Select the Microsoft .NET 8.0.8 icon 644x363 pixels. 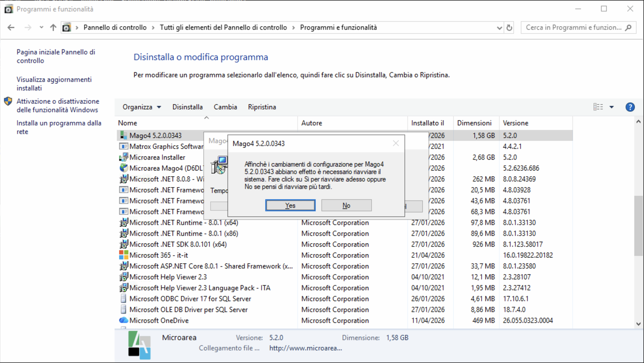pyautogui.click(x=123, y=179)
